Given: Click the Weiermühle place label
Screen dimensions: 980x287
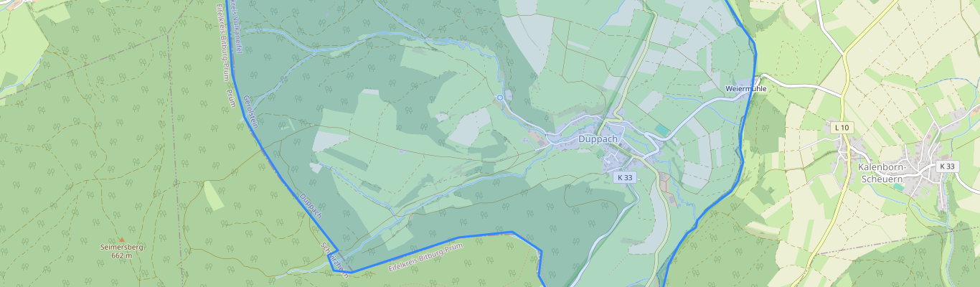Looking at the screenshot, I should [745, 89].
